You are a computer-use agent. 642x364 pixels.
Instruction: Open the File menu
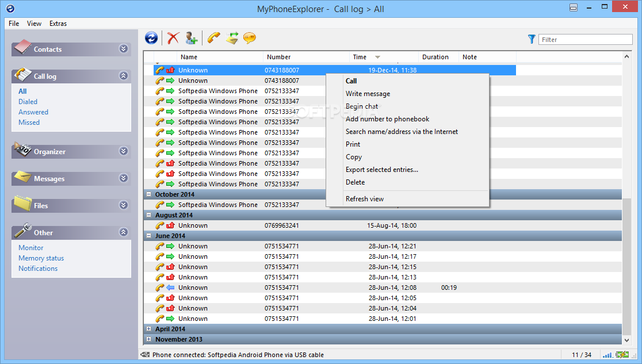(14, 24)
